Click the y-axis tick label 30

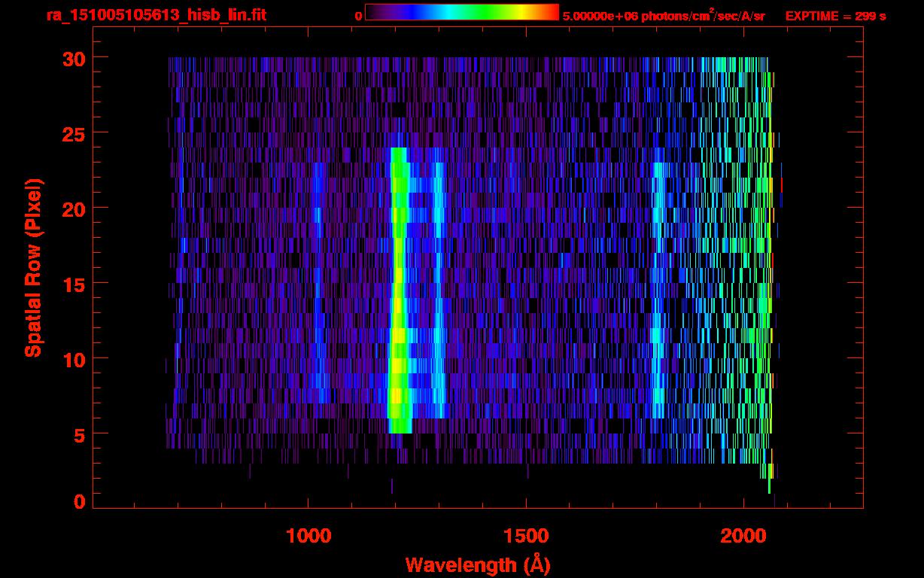74,58
